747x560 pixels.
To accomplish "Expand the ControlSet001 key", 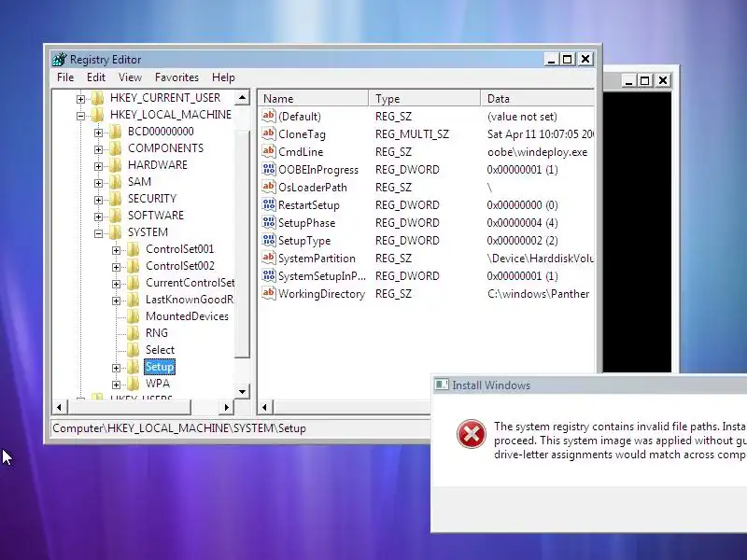I will point(116,250).
